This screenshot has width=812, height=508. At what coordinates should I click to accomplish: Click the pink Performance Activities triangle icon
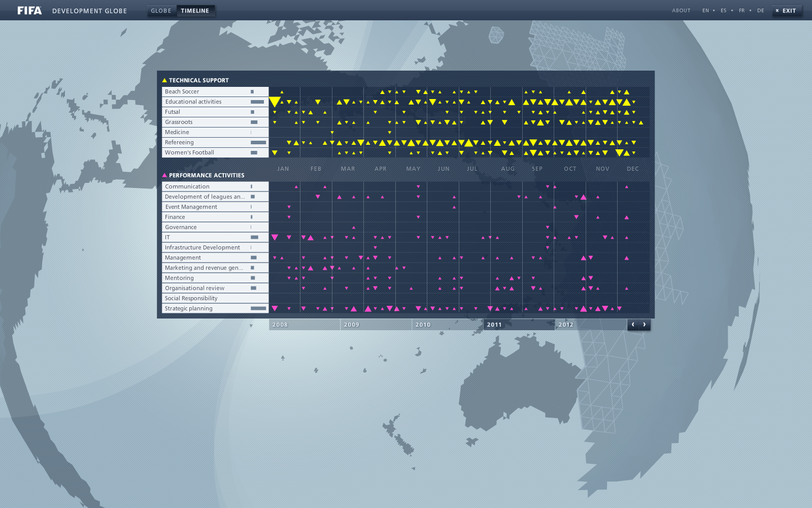pyautogui.click(x=164, y=175)
